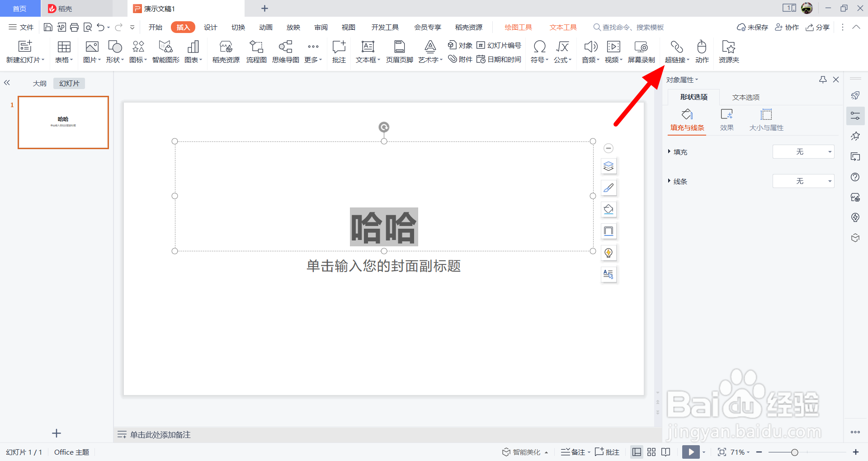868x461 pixels.
Task: Select slide 1 thumbnail in the panel
Action: pyautogui.click(x=63, y=122)
